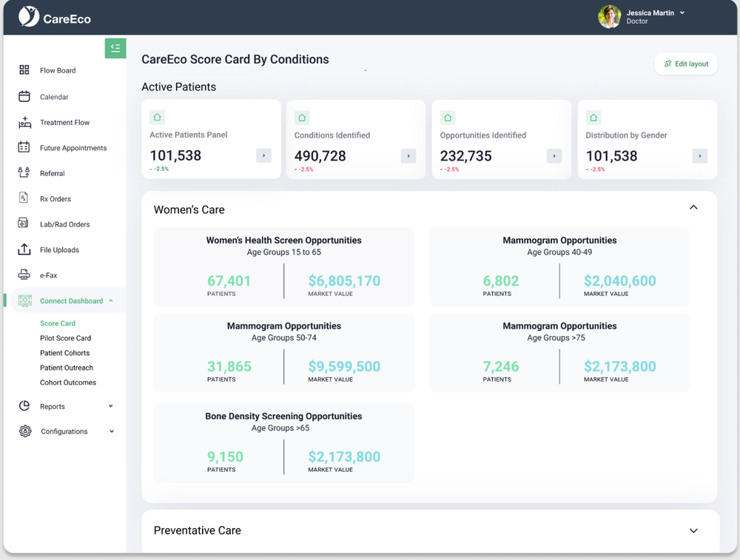The height and width of the screenshot is (560, 740).
Task: Click the File Uploads arrow icon
Action: 24,249
